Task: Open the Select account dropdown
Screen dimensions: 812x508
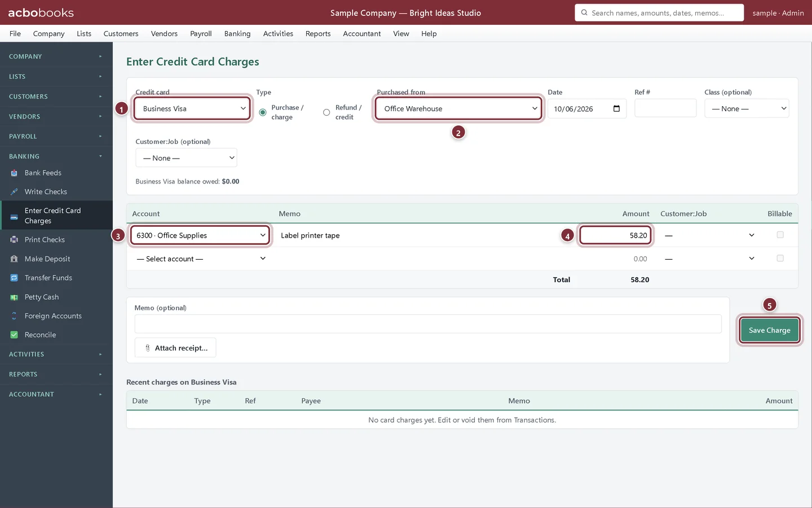Action: (200, 259)
